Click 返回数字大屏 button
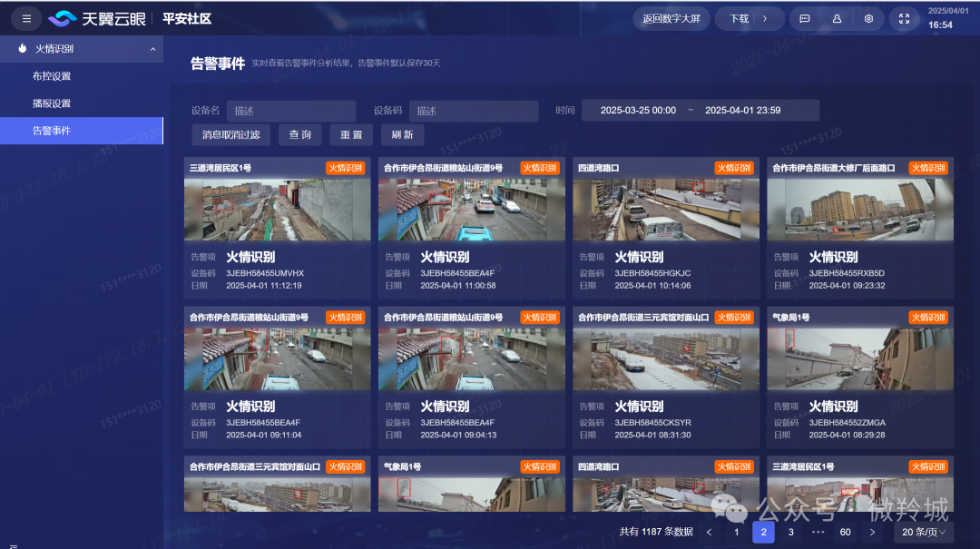Screen dimensions: 980x549 (671, 19)
